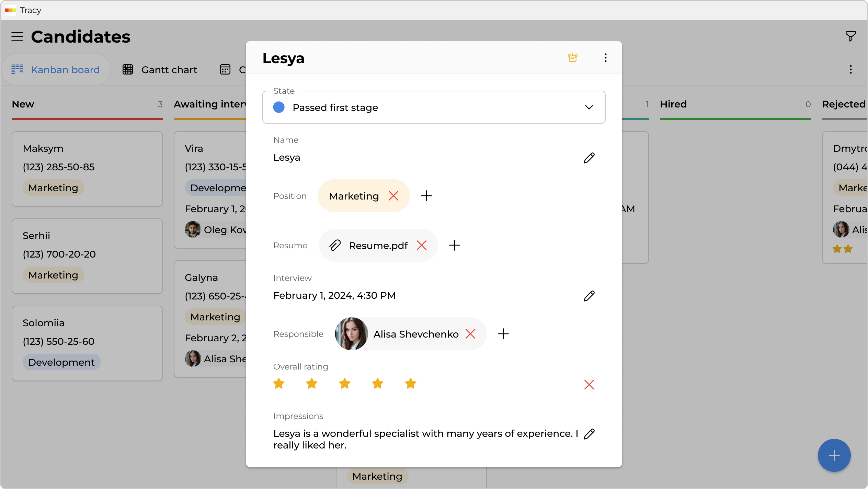This screenshot has width=868, height=489.
Task: Click the State dropdown chevron arrow
Action: click(589, 107)
